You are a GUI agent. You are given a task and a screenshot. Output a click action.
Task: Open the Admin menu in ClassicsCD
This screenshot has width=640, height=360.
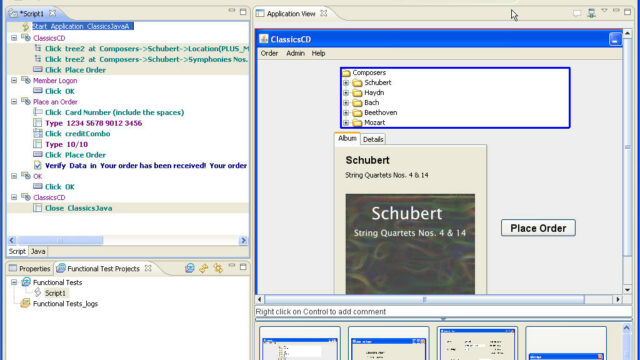click(x=296, y=53)
